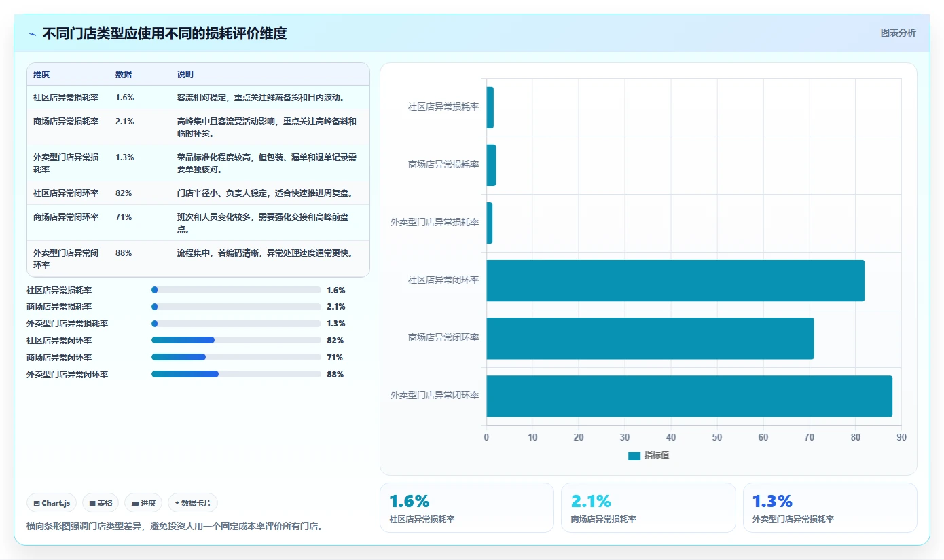Select the 数据卡片 tag chip

click(x=193, y=503)
